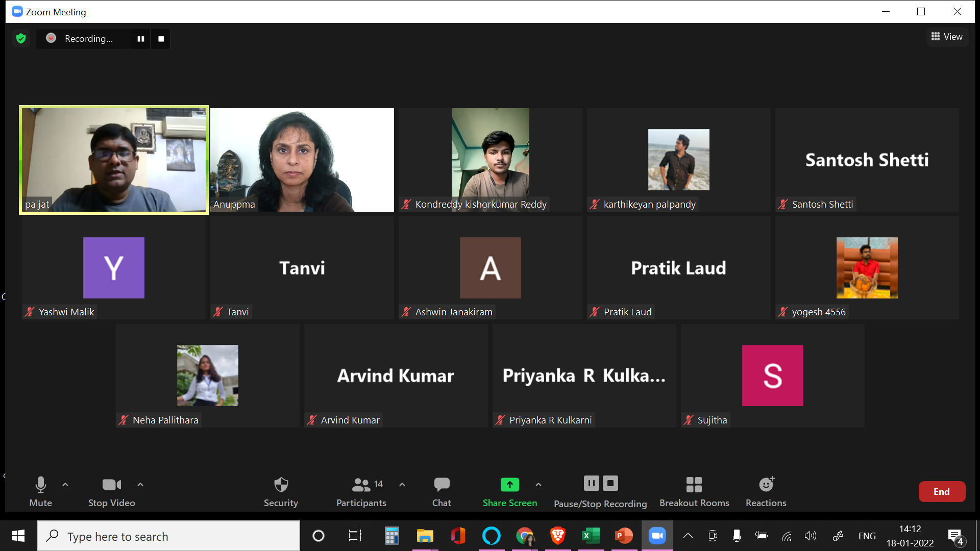Expand participants options caret
The height and width of the screenshot is (551, 980).
tap(402, 484)
